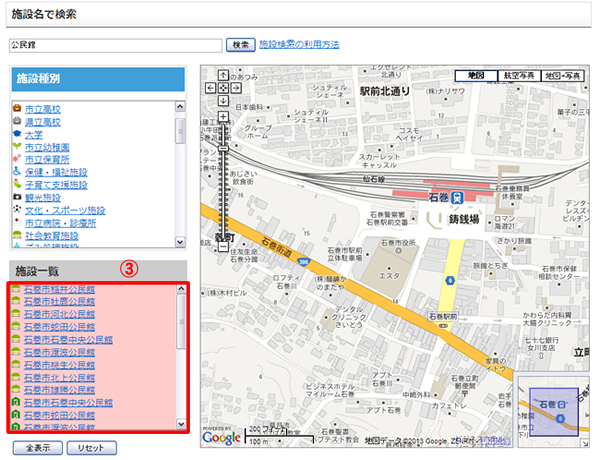Click up arrow of 施設種別 list scrollbar
Image resolution: width=600 pixels, height=460 pixels.
click(x=180, y=106)
